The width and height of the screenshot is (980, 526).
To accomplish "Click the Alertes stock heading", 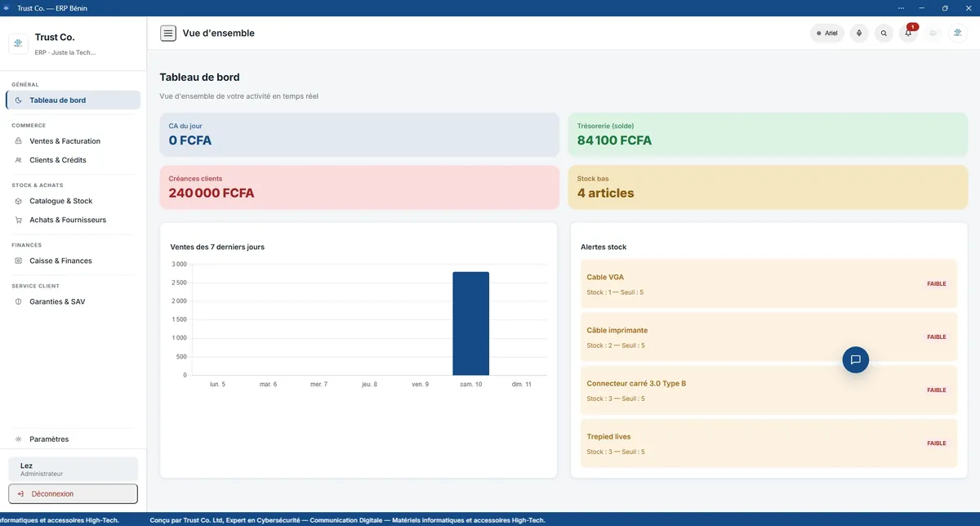I will (604, 247).
